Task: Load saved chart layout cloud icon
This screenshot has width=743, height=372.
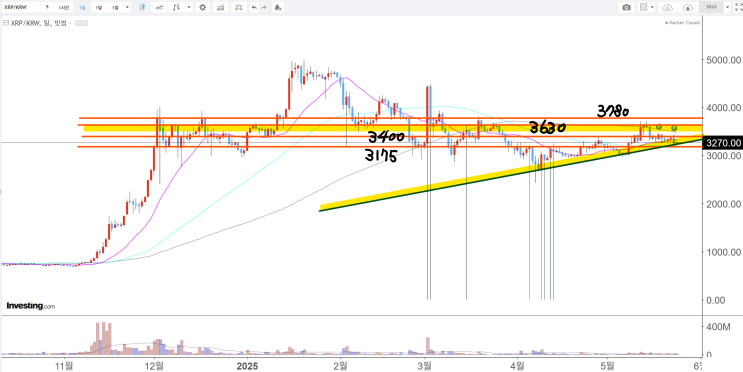Action: point(667,8)
